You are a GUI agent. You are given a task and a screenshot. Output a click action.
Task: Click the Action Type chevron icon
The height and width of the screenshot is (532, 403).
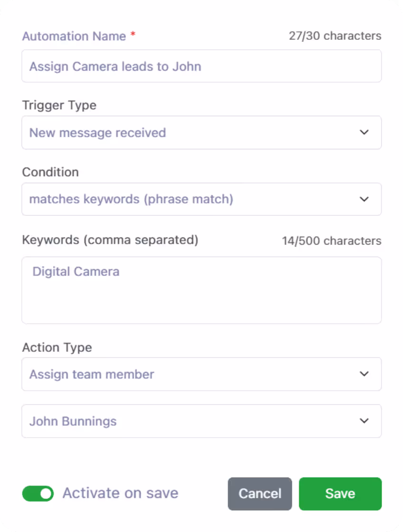coord(364,374)
